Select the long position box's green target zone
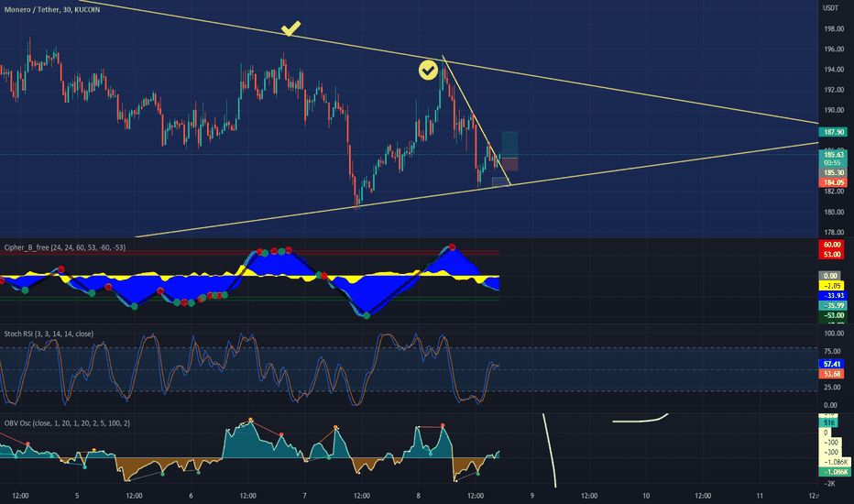 509,145
